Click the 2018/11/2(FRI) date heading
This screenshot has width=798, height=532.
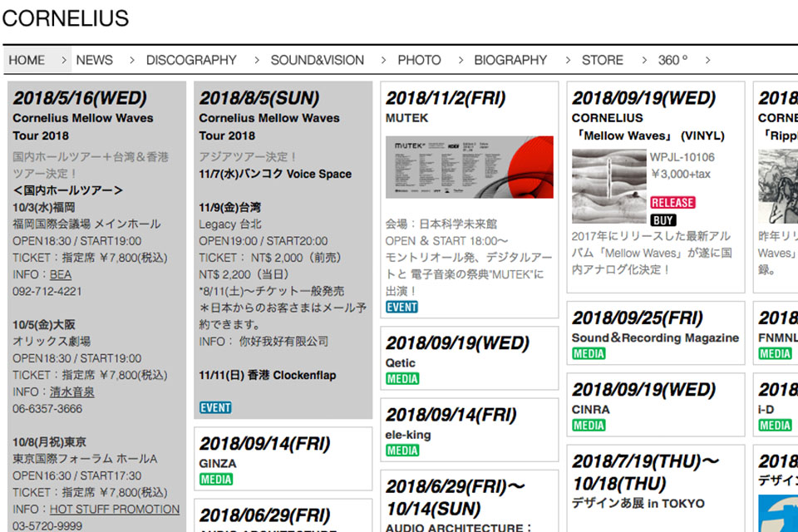pos(446,98)
